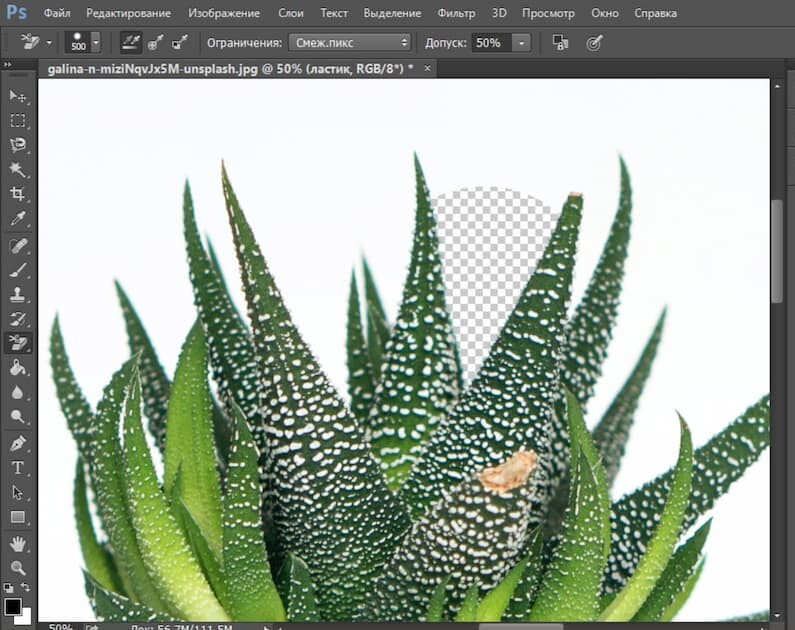Select the Healing Brush tool
This screenshot has width=795, height=630.
pos(18,246)
